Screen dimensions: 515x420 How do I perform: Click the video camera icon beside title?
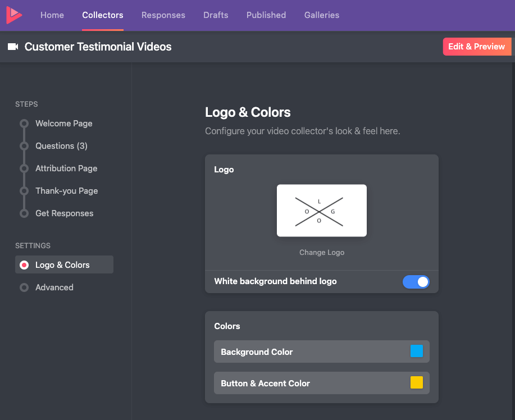(13, 47)
